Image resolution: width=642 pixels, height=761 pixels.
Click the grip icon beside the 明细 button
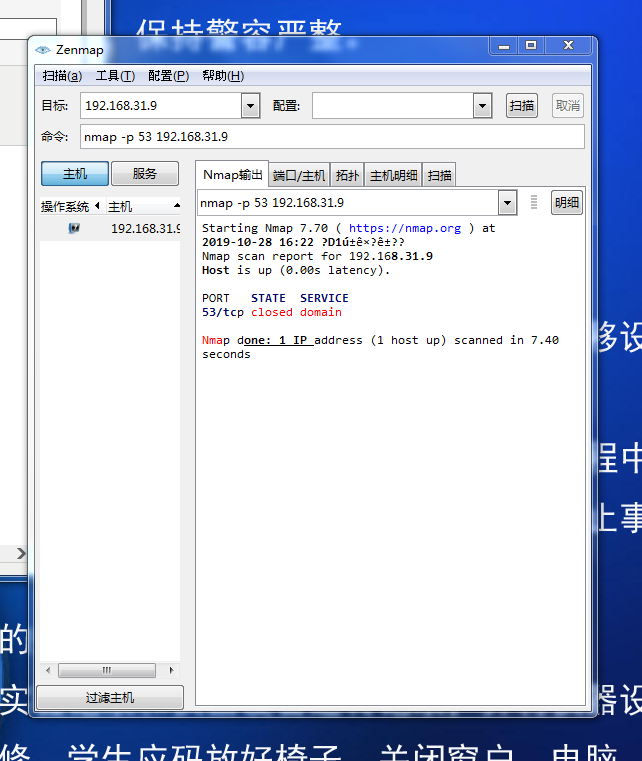pyautogui.click(x=534, y=202)
